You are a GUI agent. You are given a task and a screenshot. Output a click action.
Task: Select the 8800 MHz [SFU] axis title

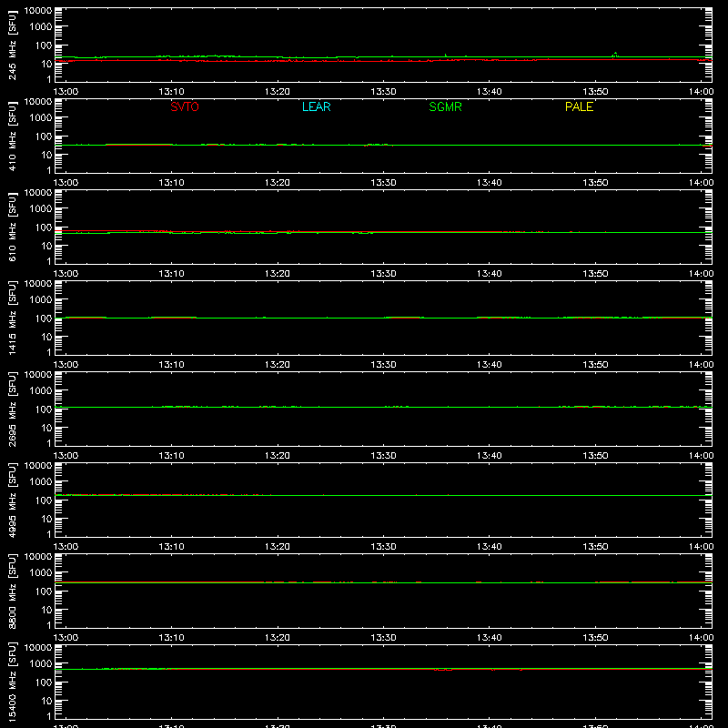pyautogui.click(x=13, y=591)
